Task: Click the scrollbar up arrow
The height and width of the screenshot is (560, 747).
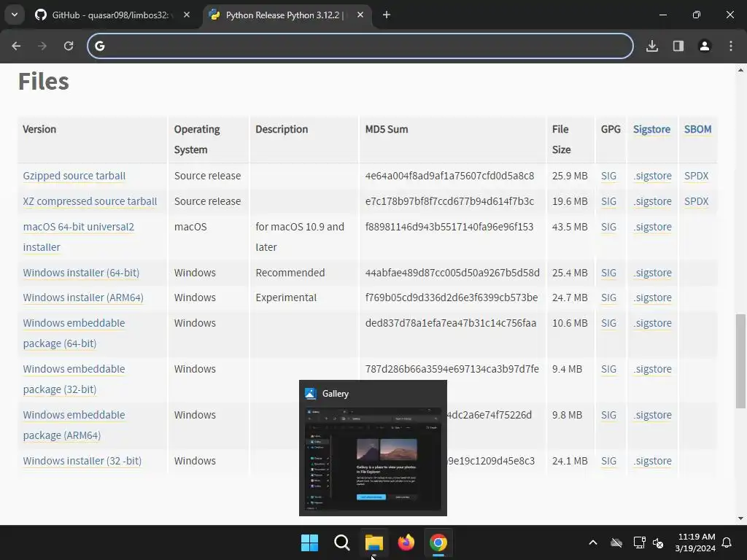Action: click(x=740, y=70)
